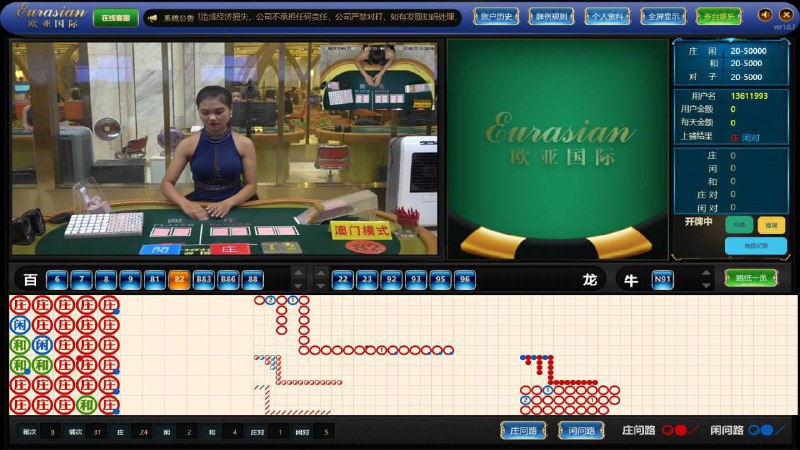
Task: Select dragon table 23
Action: point(367,280)
